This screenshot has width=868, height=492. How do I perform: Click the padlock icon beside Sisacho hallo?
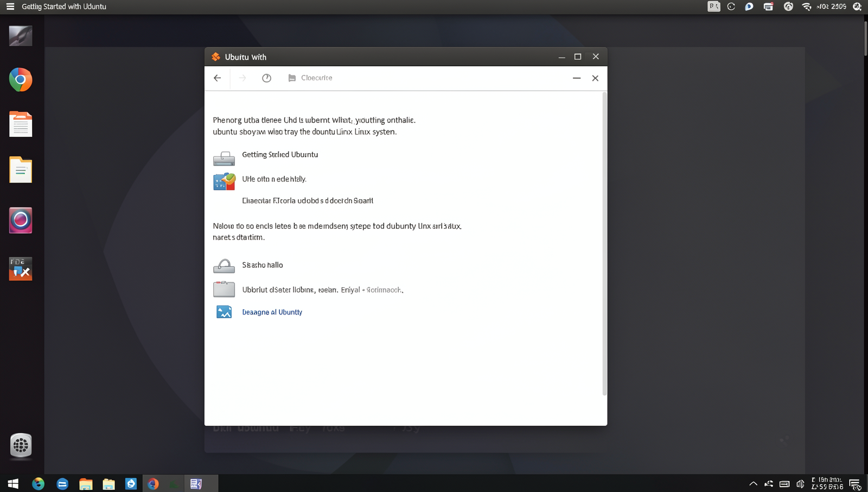224,266
